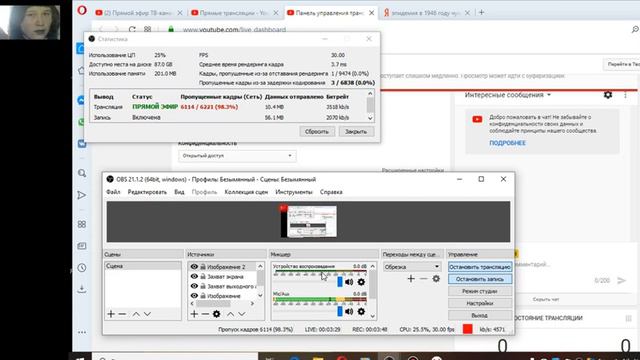Open the Открытый доступ privacy dropdown

pyautogui.click(x=237, y=156)
